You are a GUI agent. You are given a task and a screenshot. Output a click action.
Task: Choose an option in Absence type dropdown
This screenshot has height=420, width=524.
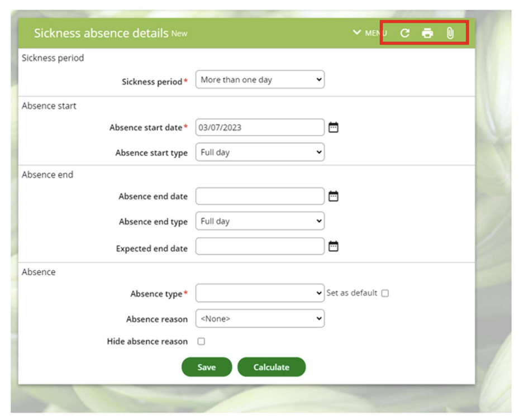click(260, 293)
